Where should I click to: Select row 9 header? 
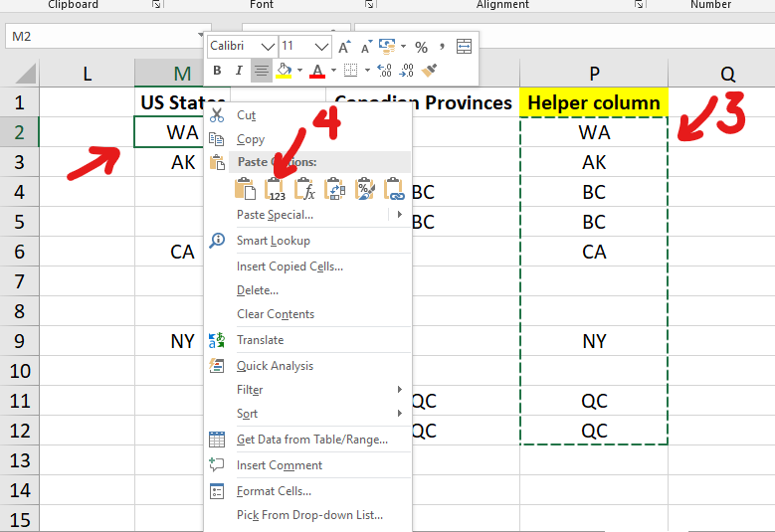click(x=19, y=341)
